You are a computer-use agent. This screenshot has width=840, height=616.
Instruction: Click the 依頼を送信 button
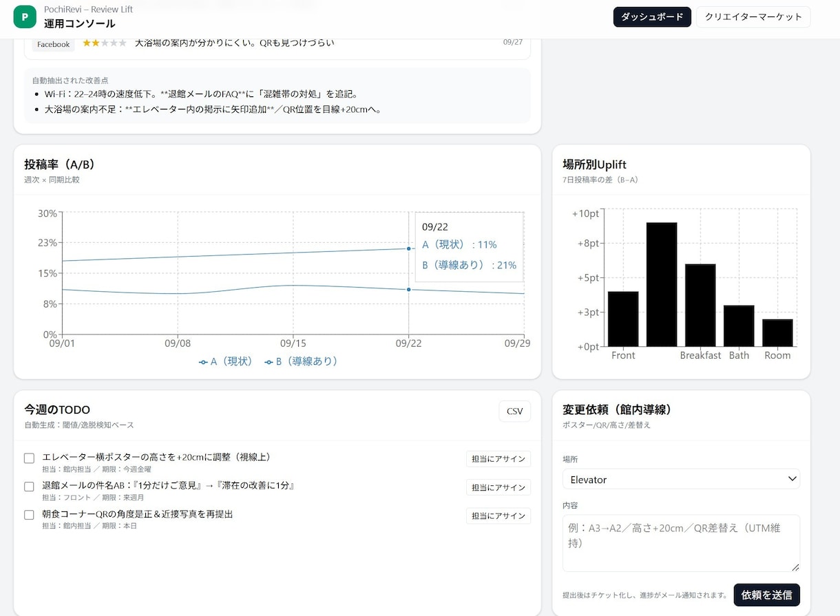[767, 595]
